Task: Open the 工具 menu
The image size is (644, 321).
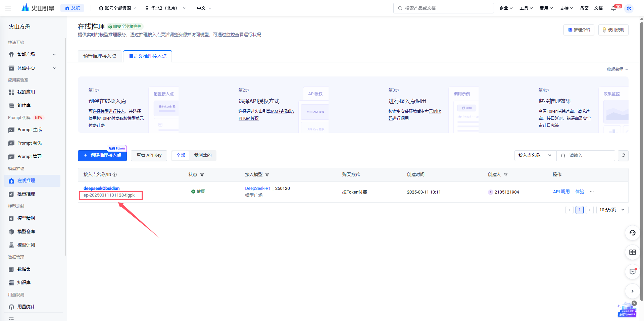Action: click(526, 8)
